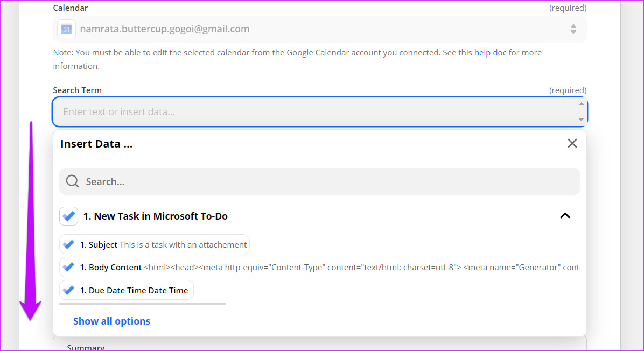
Task: Click the checkmark icon on Subject pill
Action: point(68,244)
